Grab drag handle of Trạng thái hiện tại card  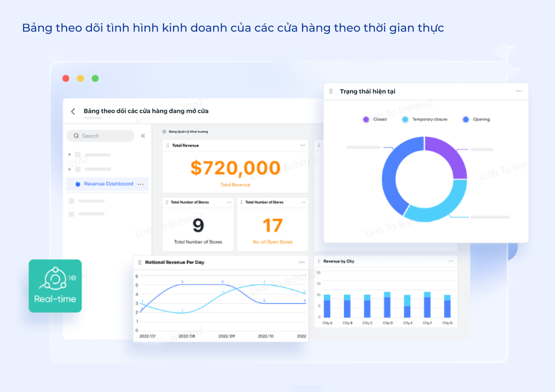[x=331, y=91]
